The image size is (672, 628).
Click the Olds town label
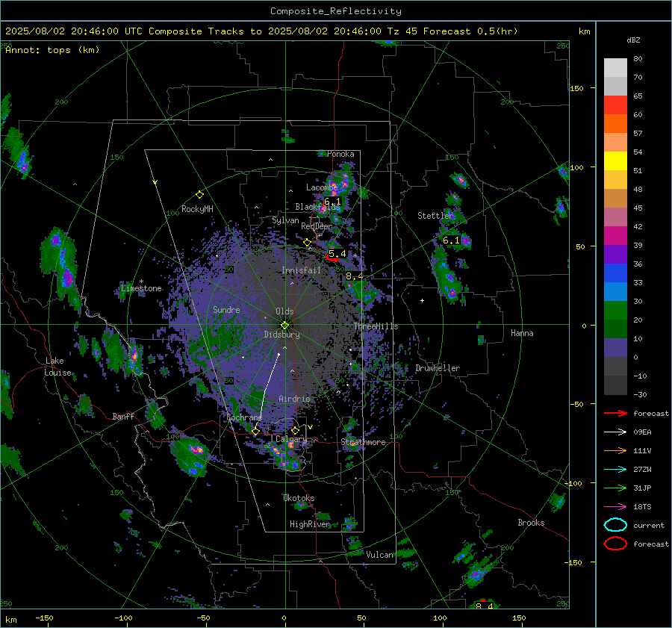coord(284,311)
